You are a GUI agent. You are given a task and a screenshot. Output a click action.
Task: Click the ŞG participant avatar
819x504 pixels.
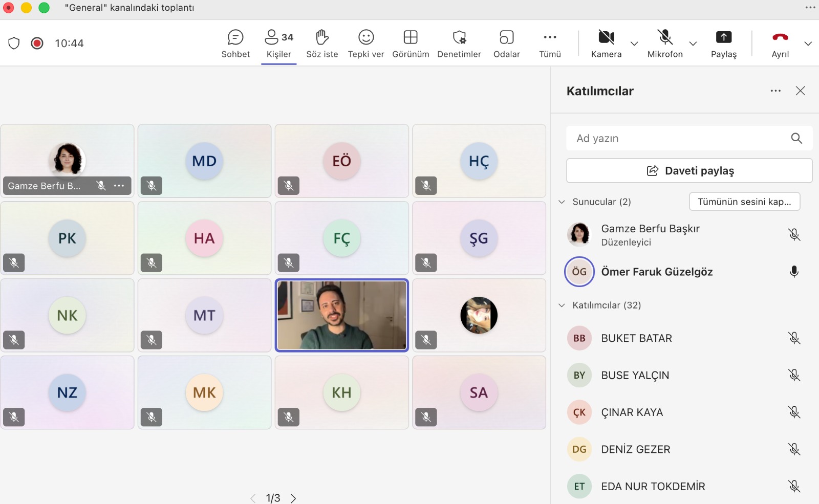tap(479, 238)
